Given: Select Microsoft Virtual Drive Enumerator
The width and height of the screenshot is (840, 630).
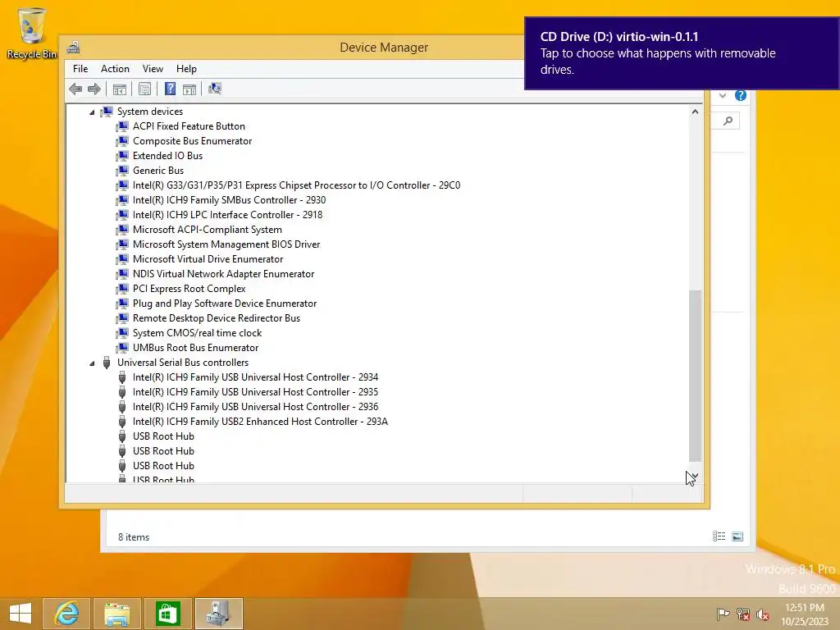Looking at the screenshot, I should [x=208, y=259].
